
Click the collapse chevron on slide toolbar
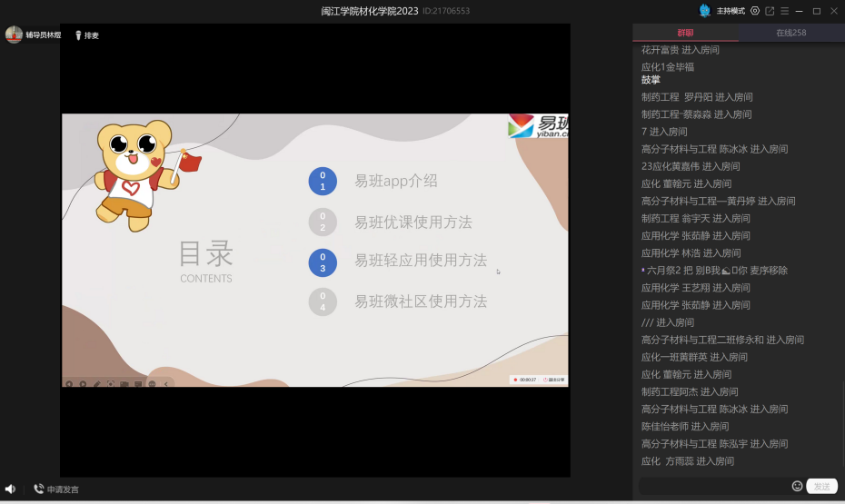pyautogui.click(x=166, y=384)
